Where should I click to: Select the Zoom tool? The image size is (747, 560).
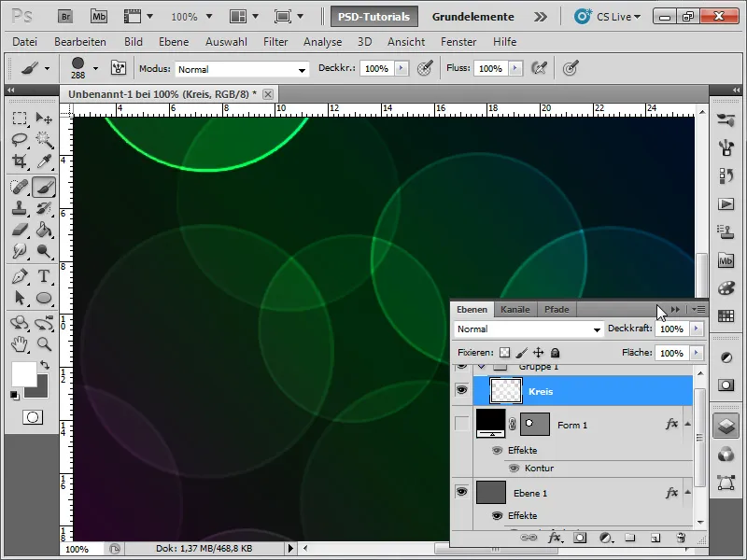44,343
